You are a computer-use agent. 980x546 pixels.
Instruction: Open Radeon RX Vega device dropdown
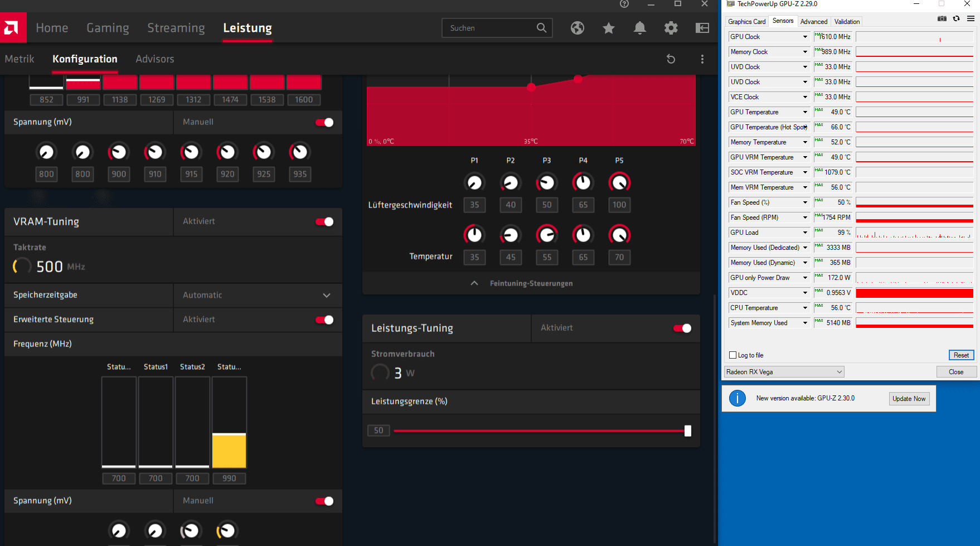[784, 372]
